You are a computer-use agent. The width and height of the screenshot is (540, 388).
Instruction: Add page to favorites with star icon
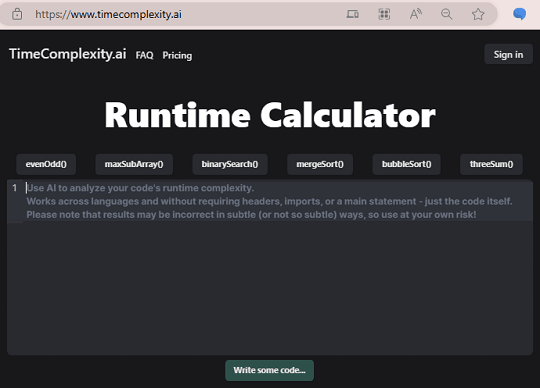(x=478, y=14)
